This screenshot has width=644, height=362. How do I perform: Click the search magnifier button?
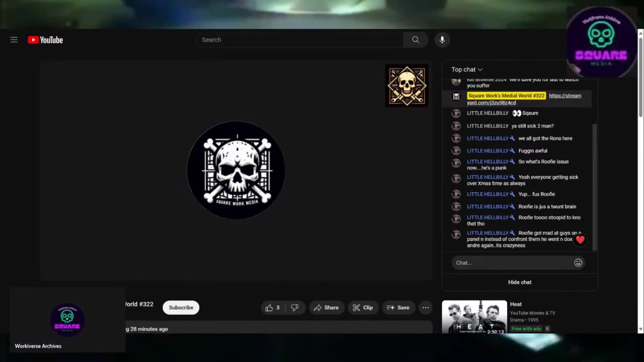pyautogui.click(x=416, y=40)
